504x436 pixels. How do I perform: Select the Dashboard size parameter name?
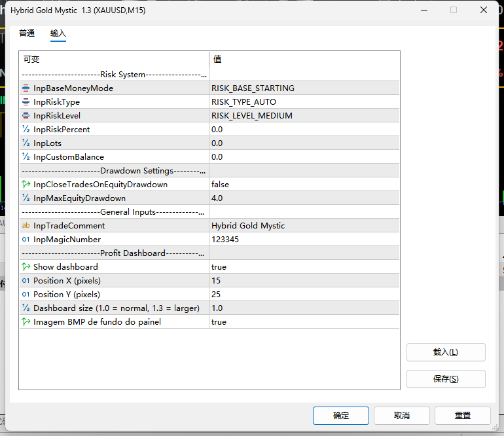117,308
